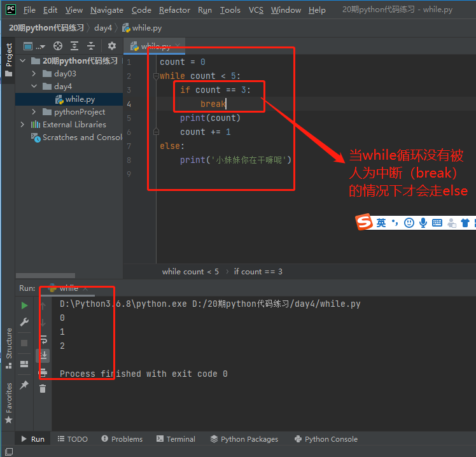Open the Problems tool window tab

122,439
